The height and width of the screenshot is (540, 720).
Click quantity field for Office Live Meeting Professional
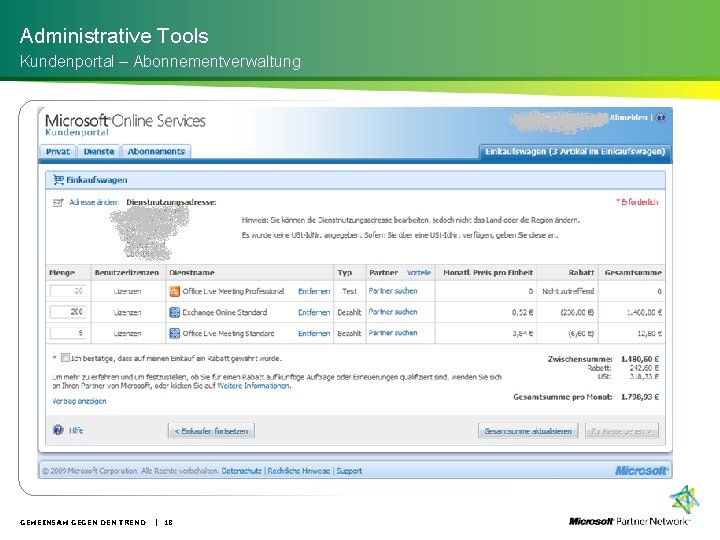(x=67, y=291)
